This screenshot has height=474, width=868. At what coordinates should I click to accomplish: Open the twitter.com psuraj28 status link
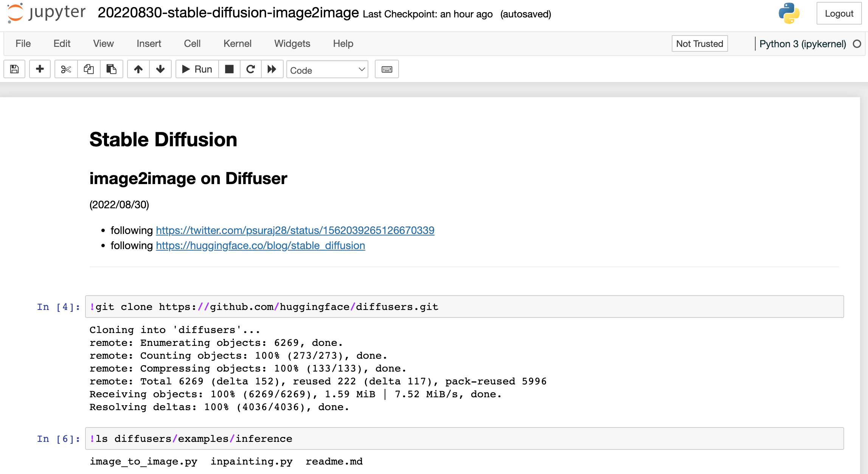click(x=295, y=230)
